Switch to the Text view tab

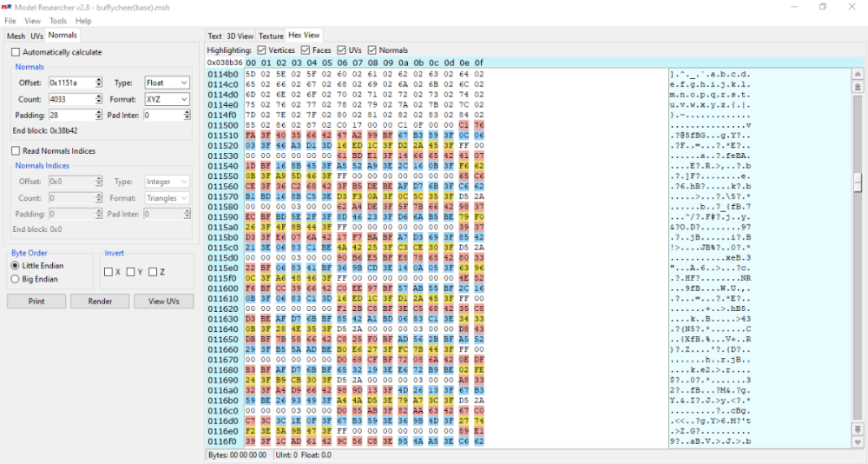214,36
